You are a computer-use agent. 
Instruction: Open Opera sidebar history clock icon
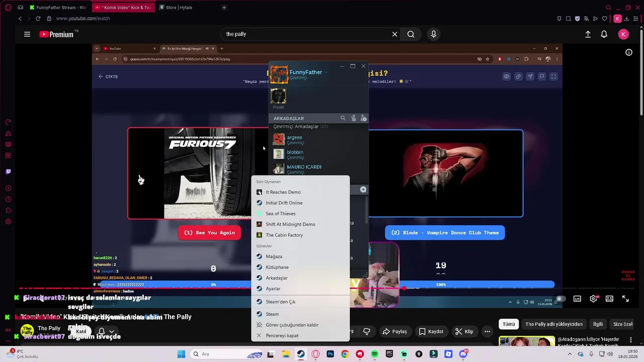click(x=8, y=200)
